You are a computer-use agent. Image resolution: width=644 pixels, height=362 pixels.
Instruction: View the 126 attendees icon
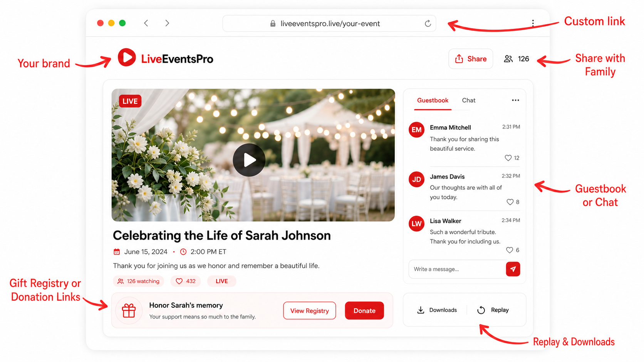[508, 59]
